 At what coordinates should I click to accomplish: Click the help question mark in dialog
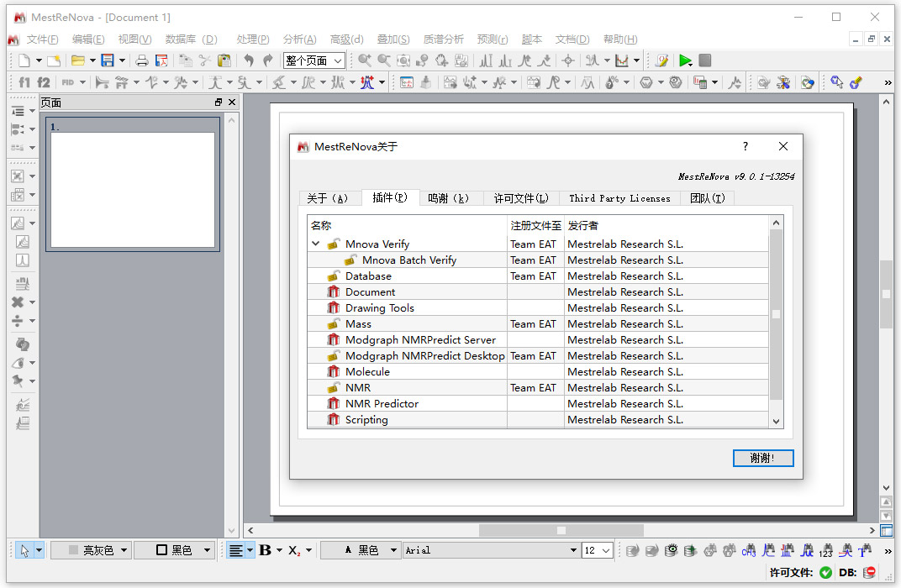[746, 146]
